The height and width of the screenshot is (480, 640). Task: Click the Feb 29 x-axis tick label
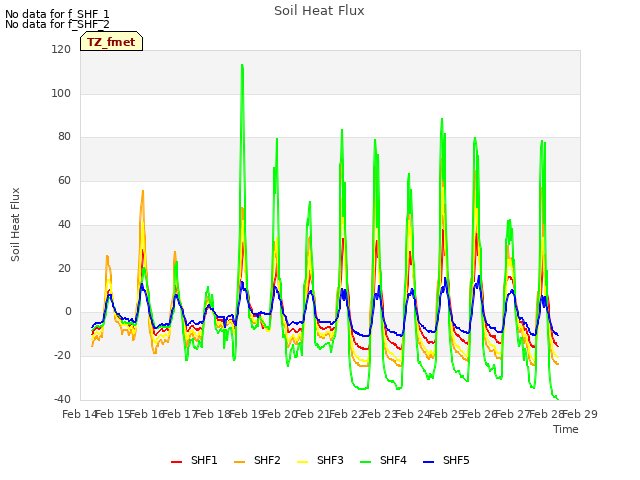[x=580, y=414]
